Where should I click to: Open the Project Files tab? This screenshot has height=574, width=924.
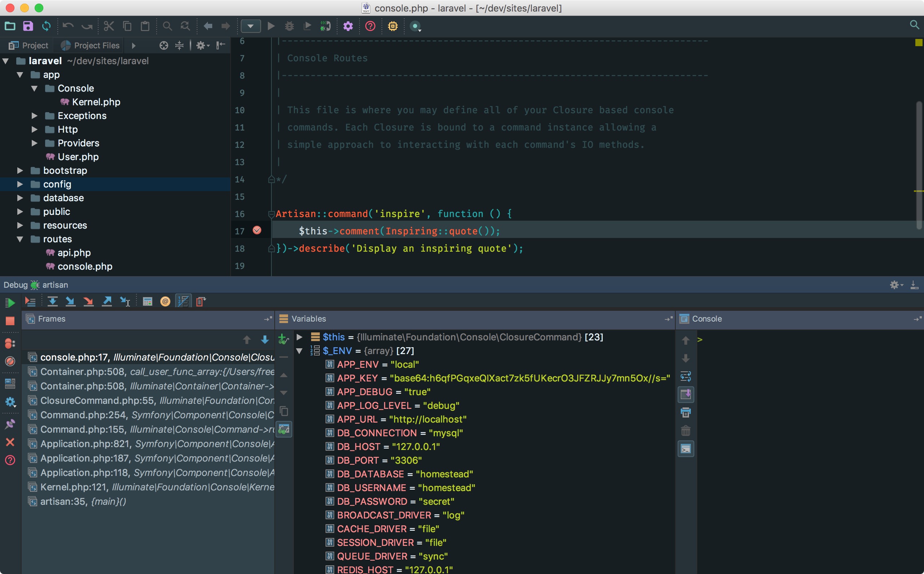click(x=96, y=45)
